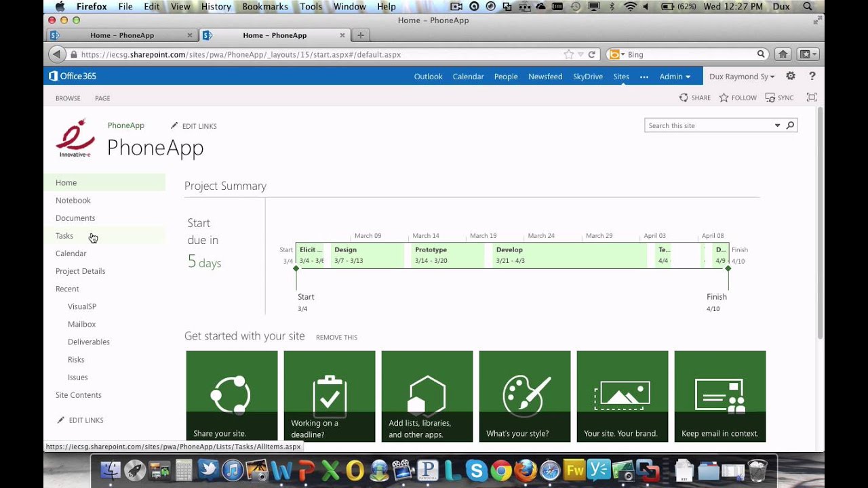
Task: Open Calendar in Office 365 bar
Action: pos(468,77)
